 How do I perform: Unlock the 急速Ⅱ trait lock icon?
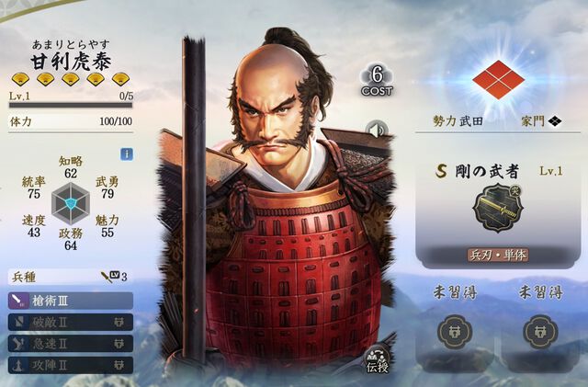(119, 344)
